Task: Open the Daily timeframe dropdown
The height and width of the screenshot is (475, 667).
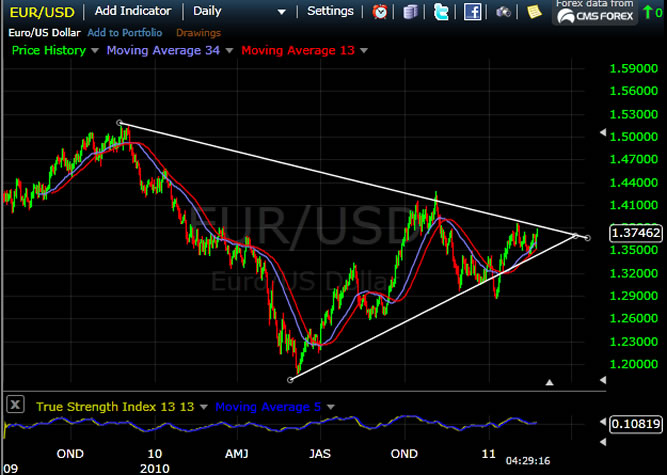Action: pos(281,12)
